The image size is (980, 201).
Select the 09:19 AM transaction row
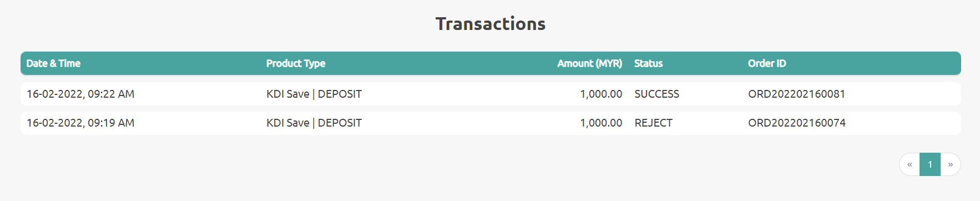491,123
